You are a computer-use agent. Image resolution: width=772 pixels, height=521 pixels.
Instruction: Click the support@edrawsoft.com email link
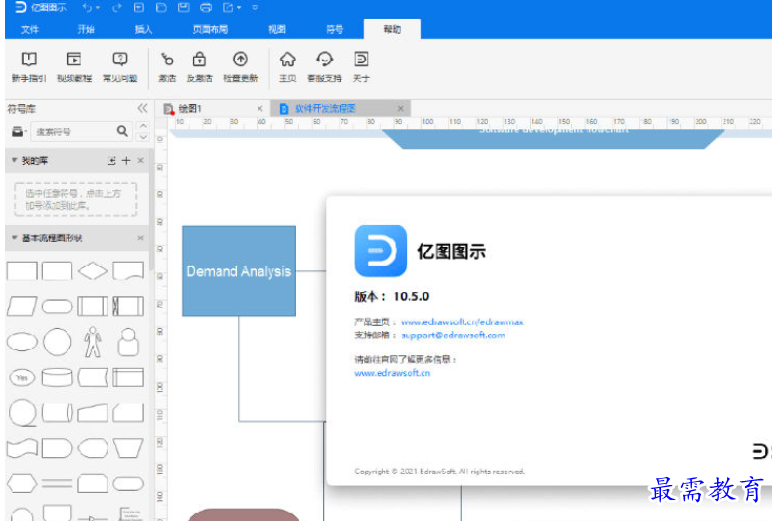[453, 335]
